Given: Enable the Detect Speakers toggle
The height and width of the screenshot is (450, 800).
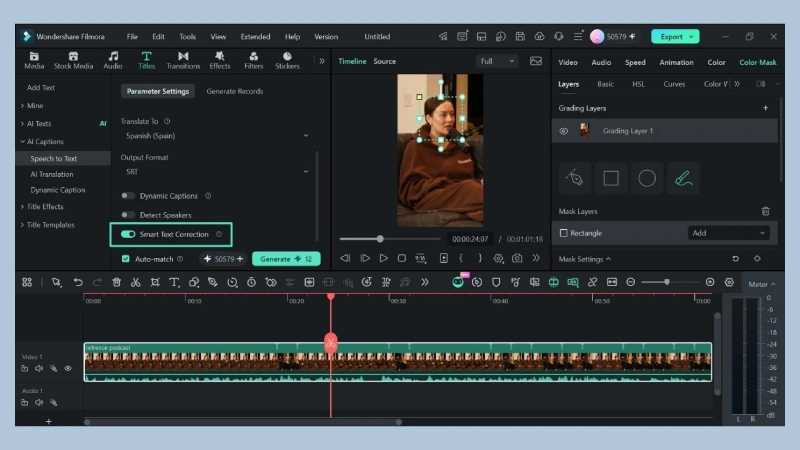Looking at the screenshot, I should pyautogui.click(x=128, y=215).
